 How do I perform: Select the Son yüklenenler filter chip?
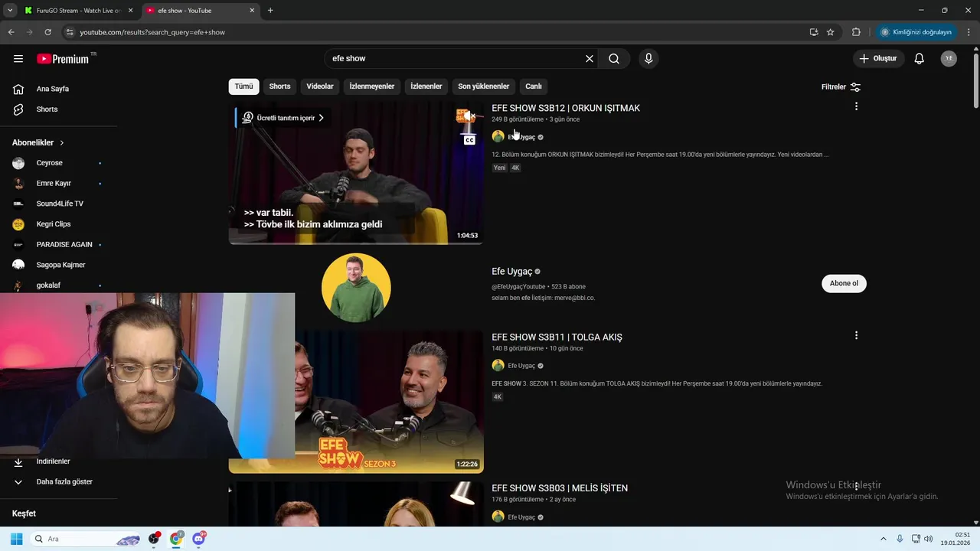[484, 86]
